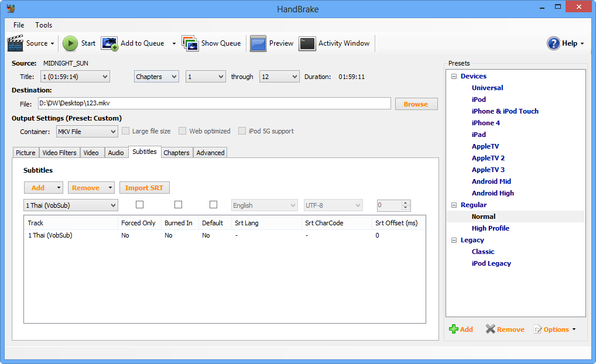
Task: Switch to the Audio tab
Action: [116, 152]
